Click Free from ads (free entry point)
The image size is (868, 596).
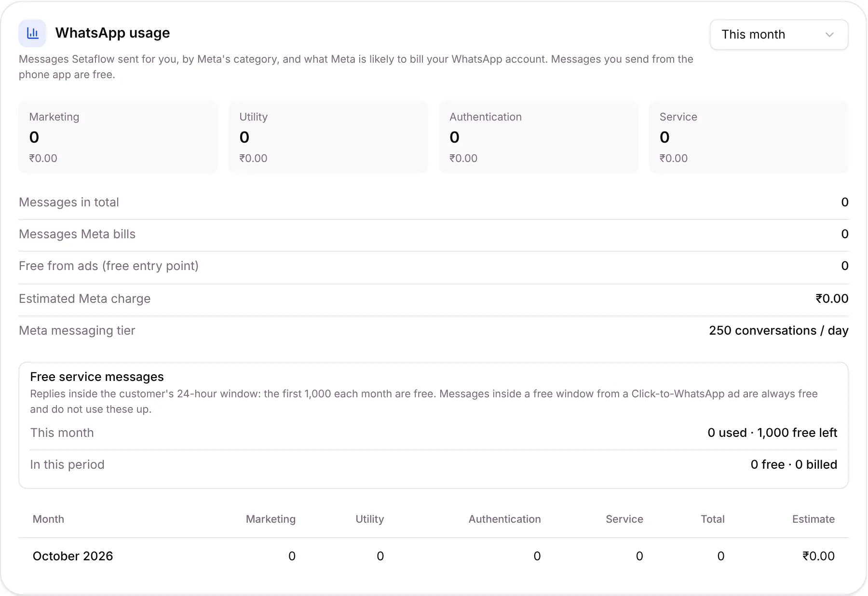(109, 266)
